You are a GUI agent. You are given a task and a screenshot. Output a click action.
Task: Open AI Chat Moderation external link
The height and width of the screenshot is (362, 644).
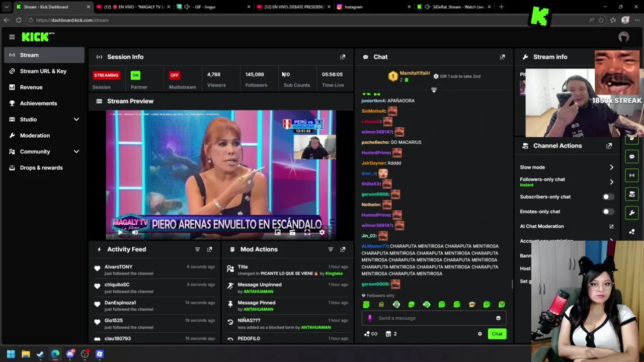tap(611, 226)
